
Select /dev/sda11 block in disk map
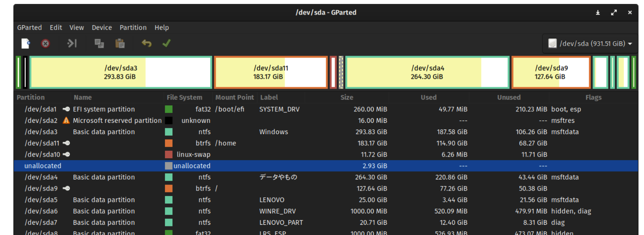tap(271, 72)
